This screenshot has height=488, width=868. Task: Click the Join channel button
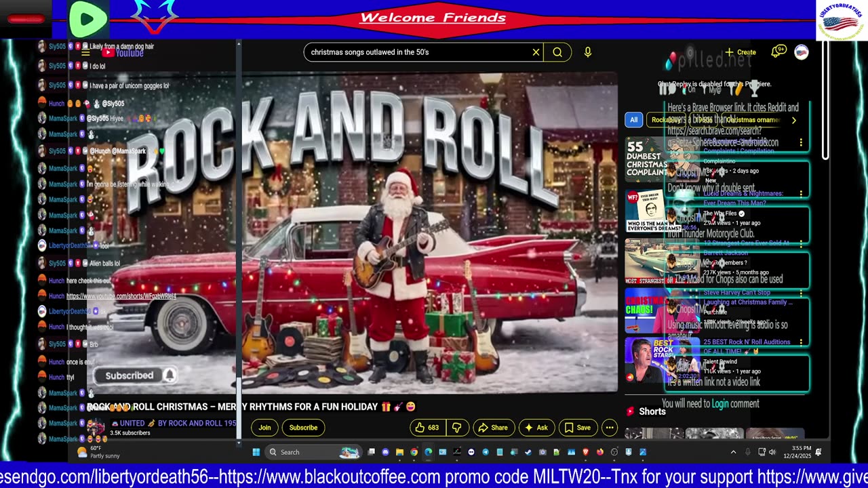[x=264, y=428]
